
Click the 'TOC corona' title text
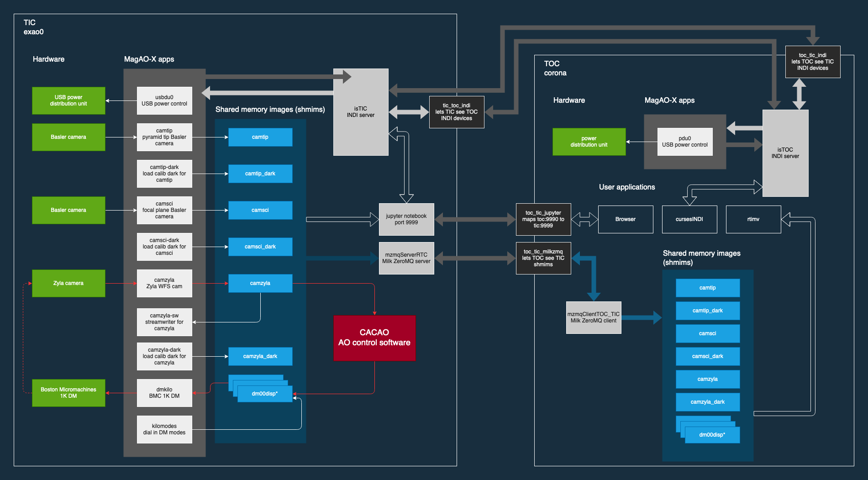[555, 68]
